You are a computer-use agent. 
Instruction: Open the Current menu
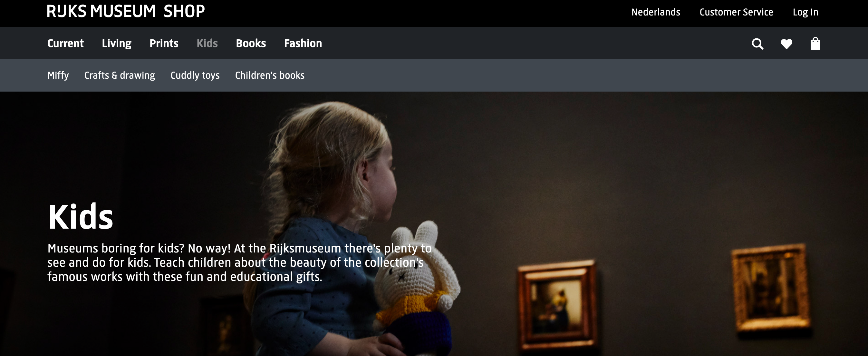[x=65, y=43]
